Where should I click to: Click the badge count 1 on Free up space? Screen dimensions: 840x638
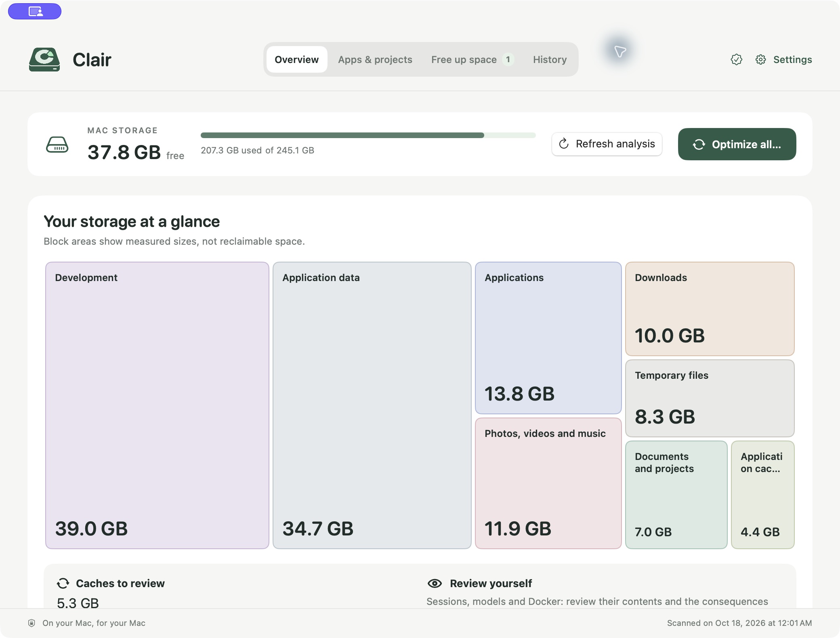(x=508, y=59)
